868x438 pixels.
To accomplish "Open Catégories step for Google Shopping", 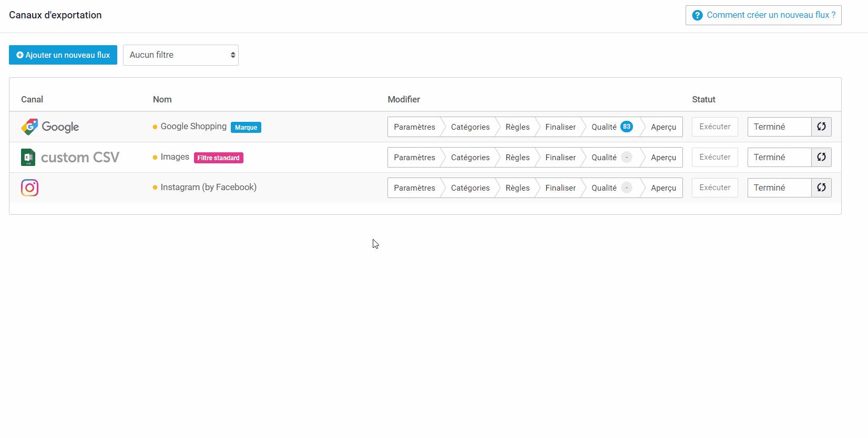I will tap(470, 127).
